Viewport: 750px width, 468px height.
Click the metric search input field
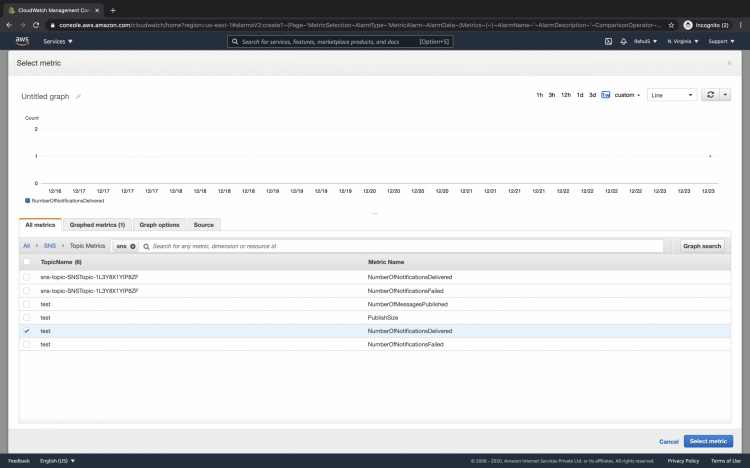(400, 246)
